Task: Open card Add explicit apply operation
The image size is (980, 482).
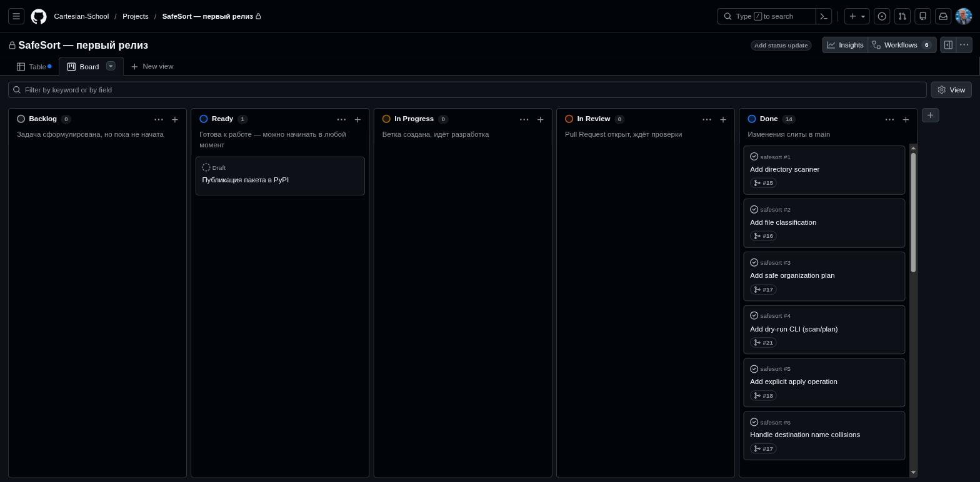Action: point(793,381)
